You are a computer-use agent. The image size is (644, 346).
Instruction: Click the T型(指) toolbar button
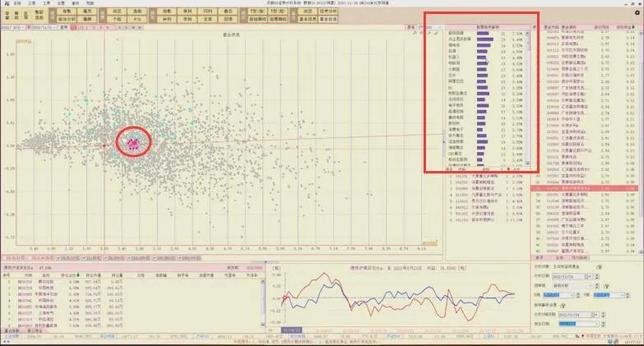257,11
